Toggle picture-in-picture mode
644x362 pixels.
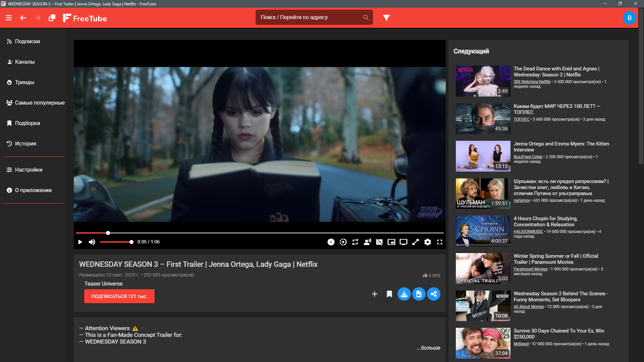coord(391,242)
